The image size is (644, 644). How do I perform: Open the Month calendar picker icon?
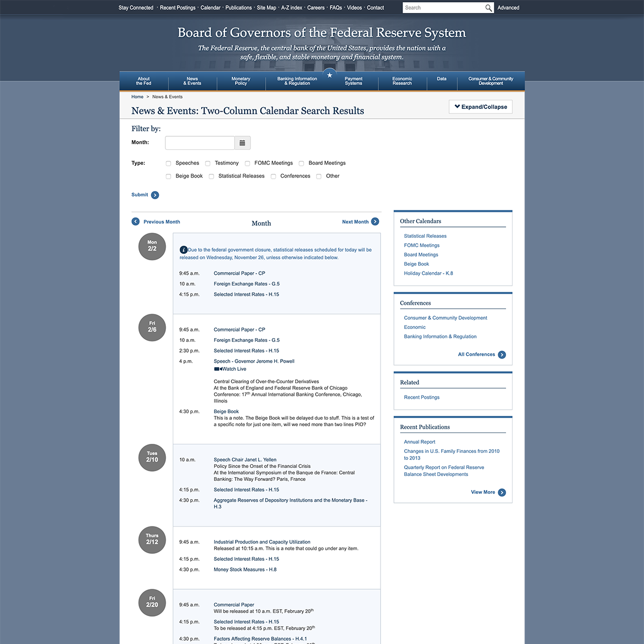point(243,143)
